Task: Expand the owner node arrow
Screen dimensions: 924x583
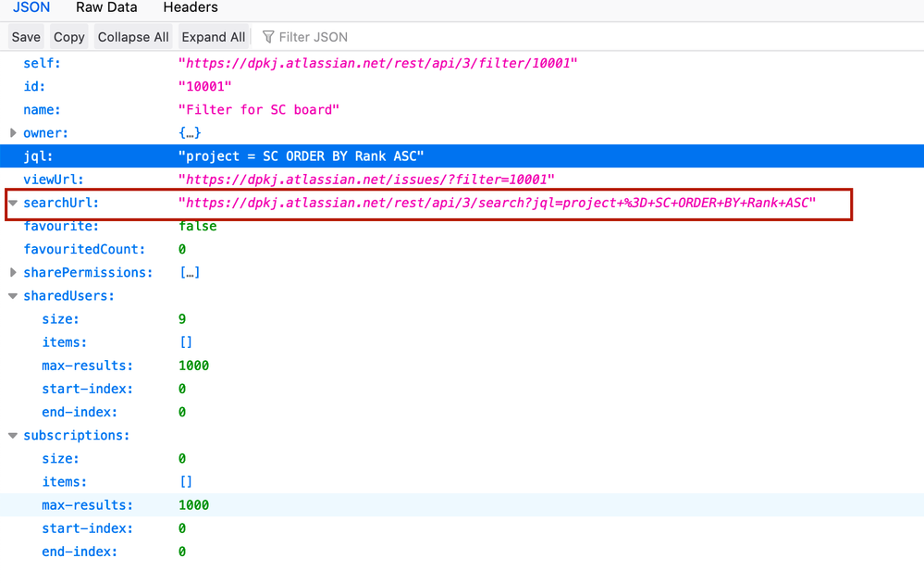Action: coord(13,133)
